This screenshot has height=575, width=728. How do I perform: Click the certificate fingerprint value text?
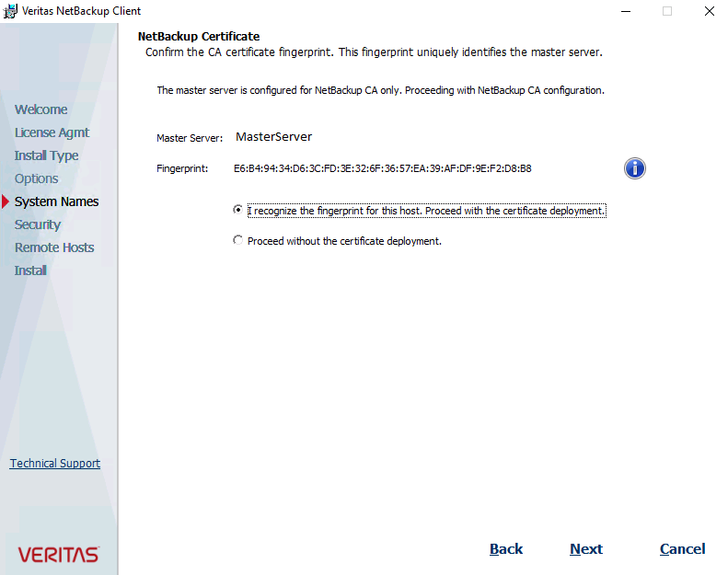(x=382, y=168)
